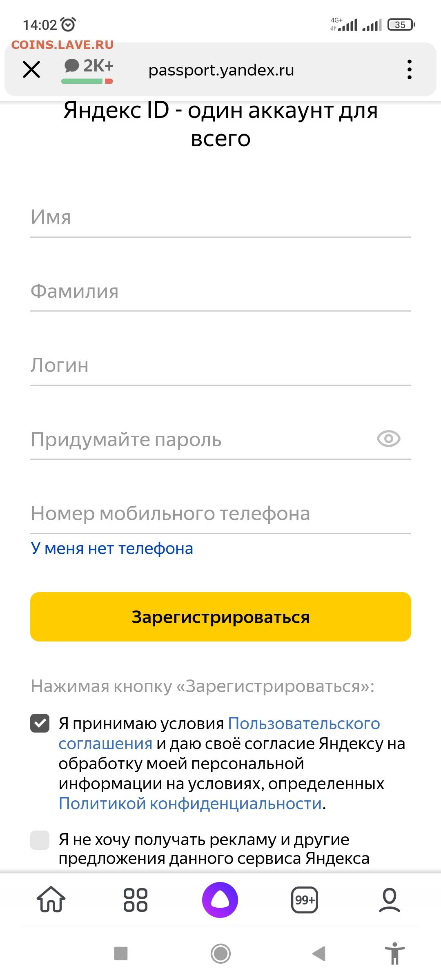
Task: Open the 2K+ comments indicator
Action: point(88,70)
